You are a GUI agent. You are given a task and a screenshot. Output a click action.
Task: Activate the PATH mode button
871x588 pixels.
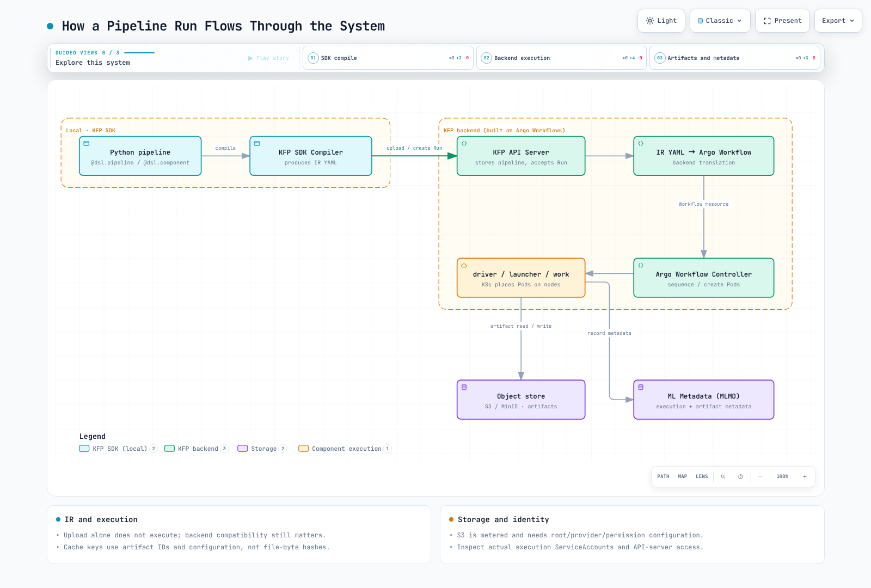tap(663, 476)
